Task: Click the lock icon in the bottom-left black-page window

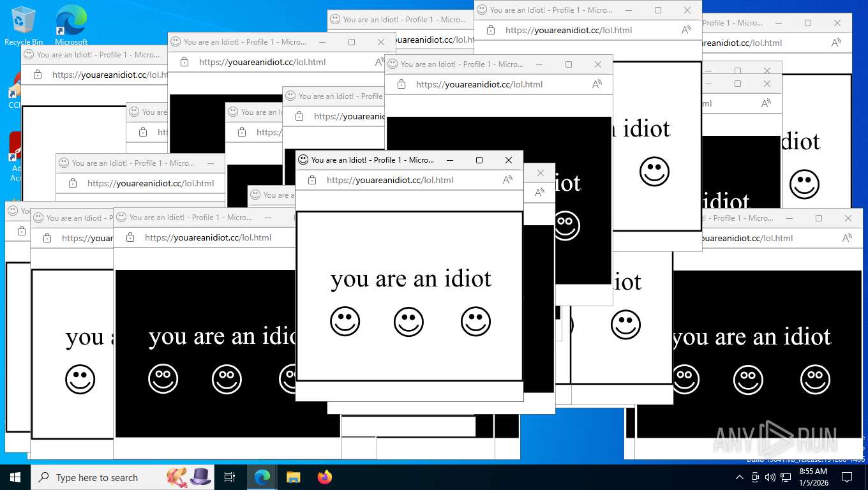Action: coord(130,237)
